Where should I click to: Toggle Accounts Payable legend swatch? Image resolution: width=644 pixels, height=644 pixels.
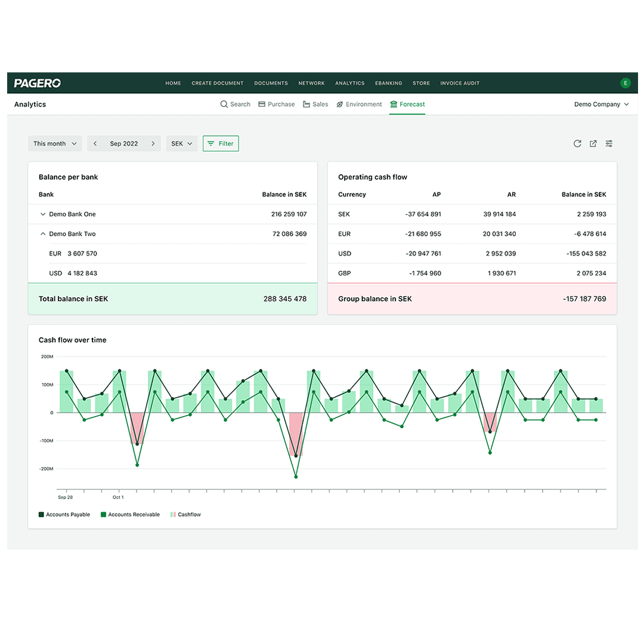click(41, 514)
